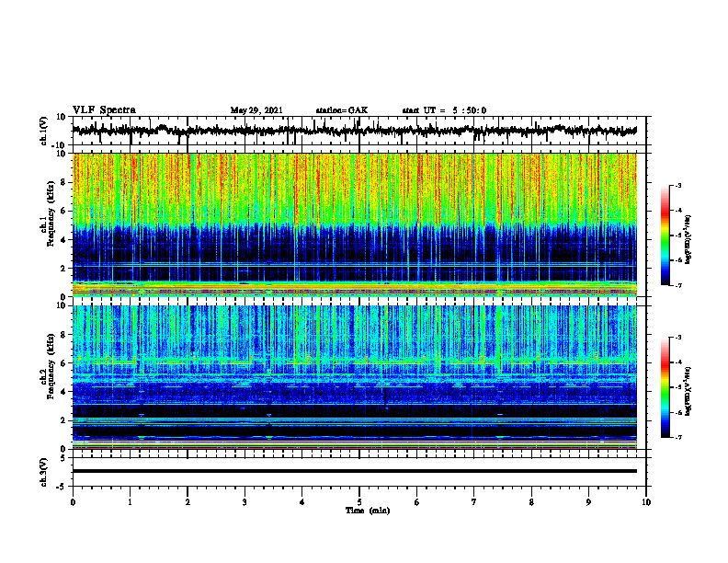
Task: Click the "2" kHz tick on ch.2 frequency axis
Action: pos(65,420)
